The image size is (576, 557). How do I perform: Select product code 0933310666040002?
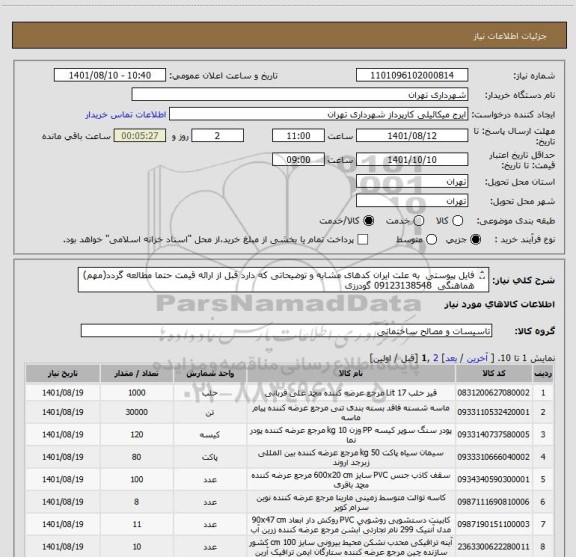pyautogui.click(x=493, y=457)
